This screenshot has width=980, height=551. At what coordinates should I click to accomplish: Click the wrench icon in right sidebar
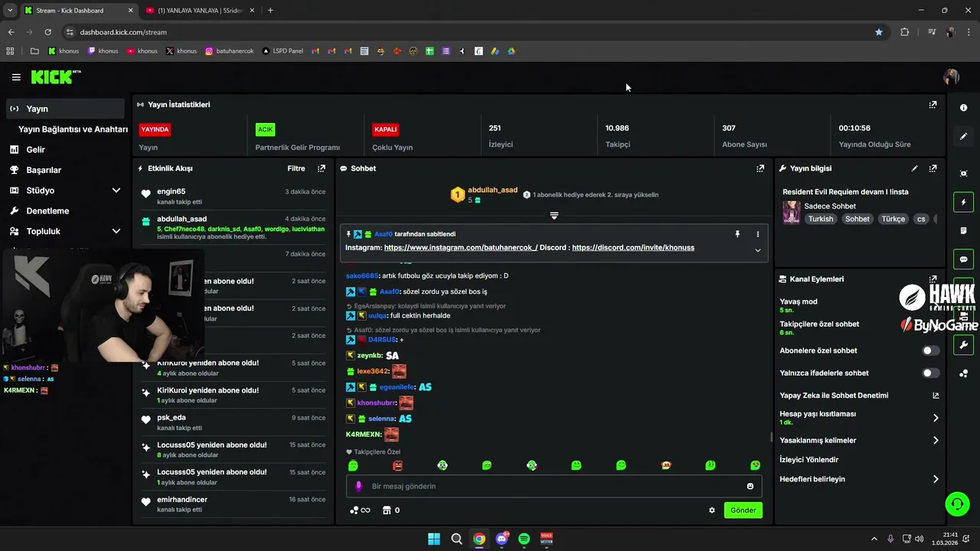[x=963, y=345]
